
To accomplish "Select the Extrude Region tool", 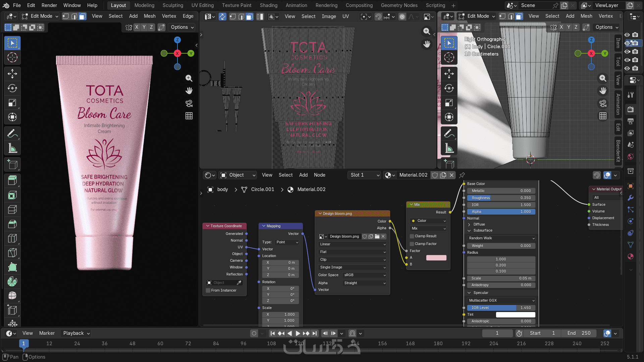I will point(12,181).
